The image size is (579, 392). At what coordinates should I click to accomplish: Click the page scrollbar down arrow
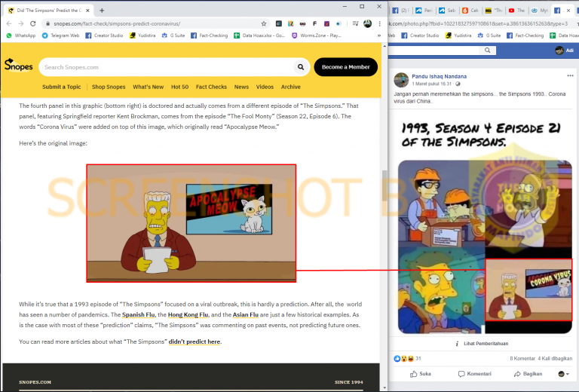384,387
